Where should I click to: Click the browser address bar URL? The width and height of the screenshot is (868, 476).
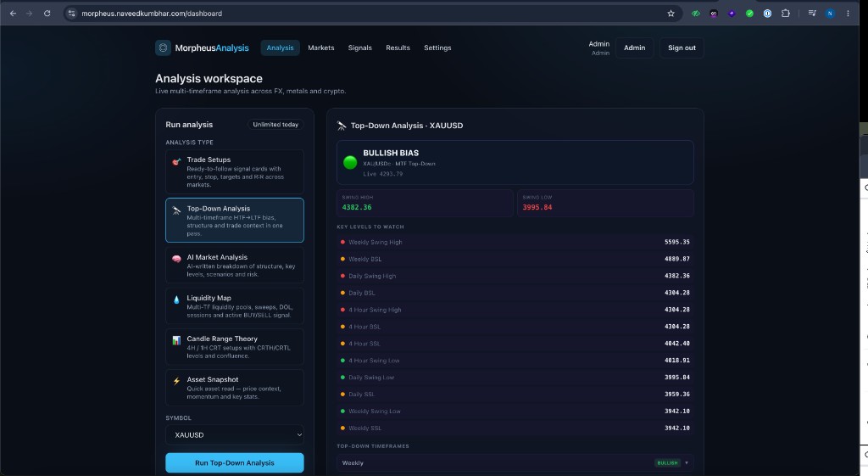tap(152, 14)
